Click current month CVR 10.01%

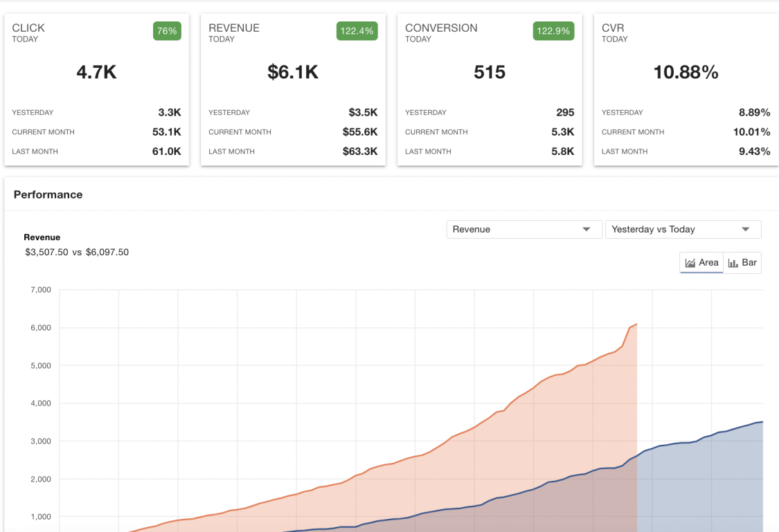[752, 132]
